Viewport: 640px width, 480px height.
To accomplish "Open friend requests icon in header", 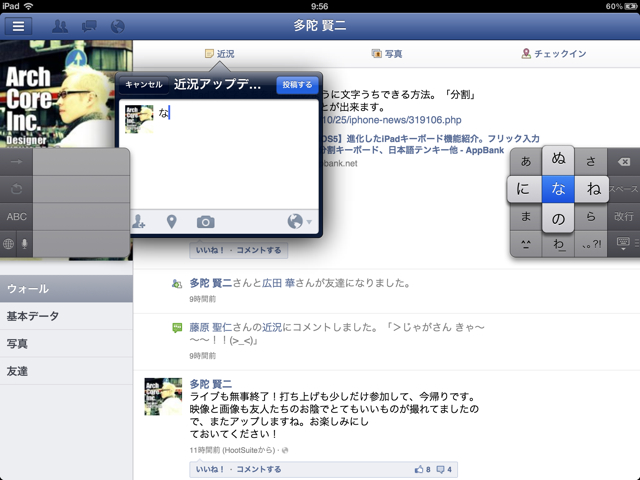I will [x=60, y=27].
